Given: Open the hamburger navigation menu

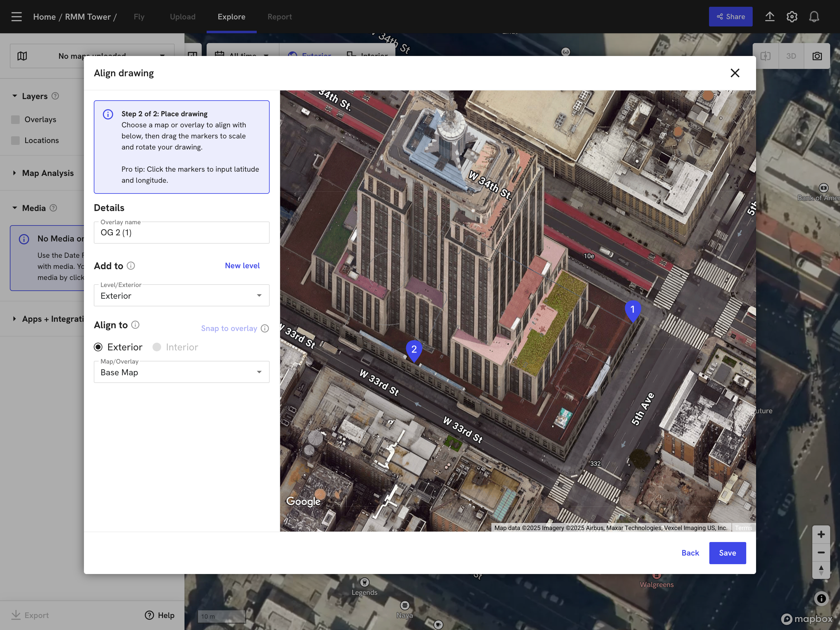Looking at the screenshot, I should click(16, 16).
